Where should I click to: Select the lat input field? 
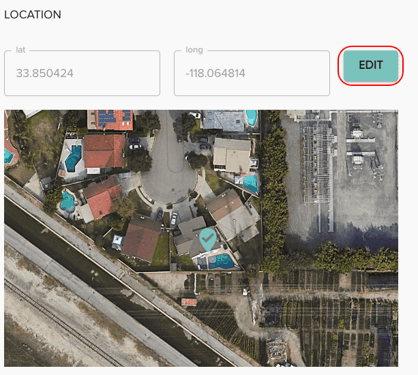[82, 73]
